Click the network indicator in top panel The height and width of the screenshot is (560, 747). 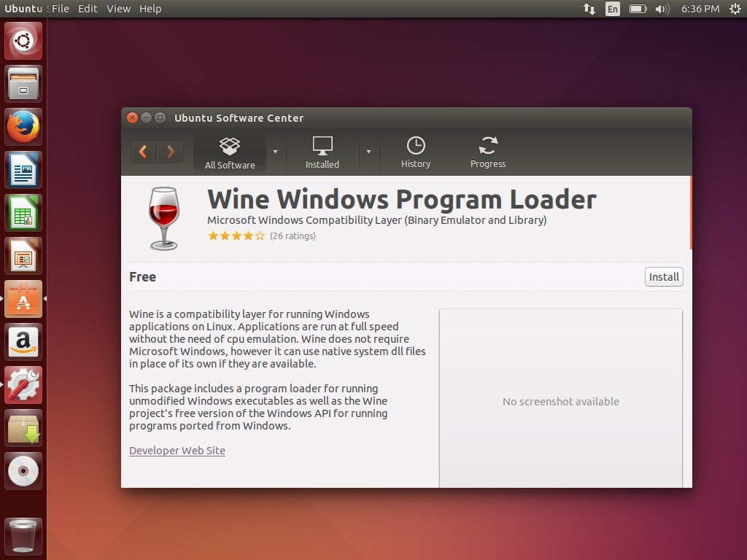coord(589,9)
